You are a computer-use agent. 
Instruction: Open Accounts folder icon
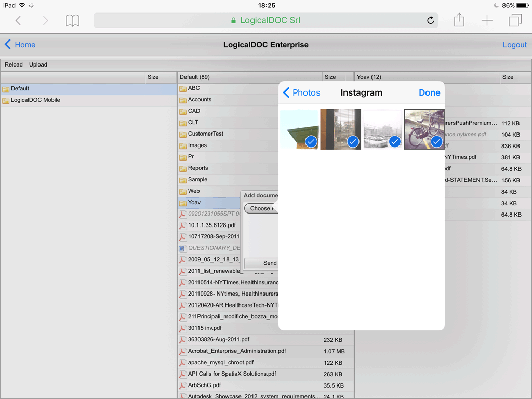click(x=183, y=100)
